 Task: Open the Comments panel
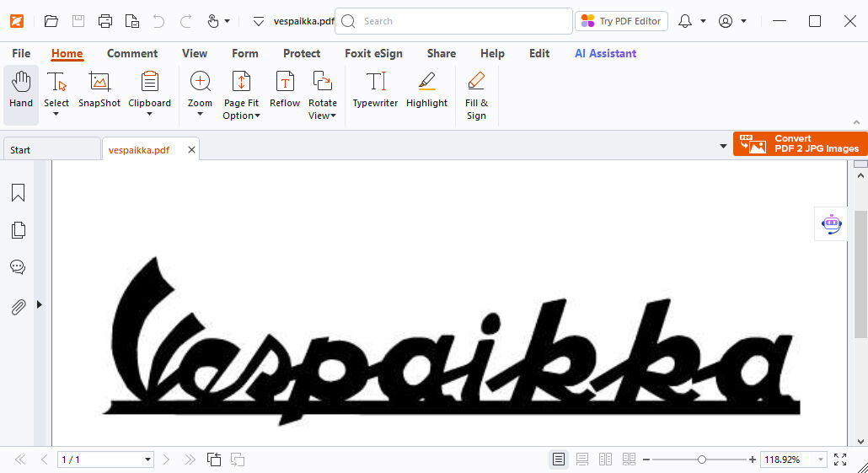click(18, 267)
